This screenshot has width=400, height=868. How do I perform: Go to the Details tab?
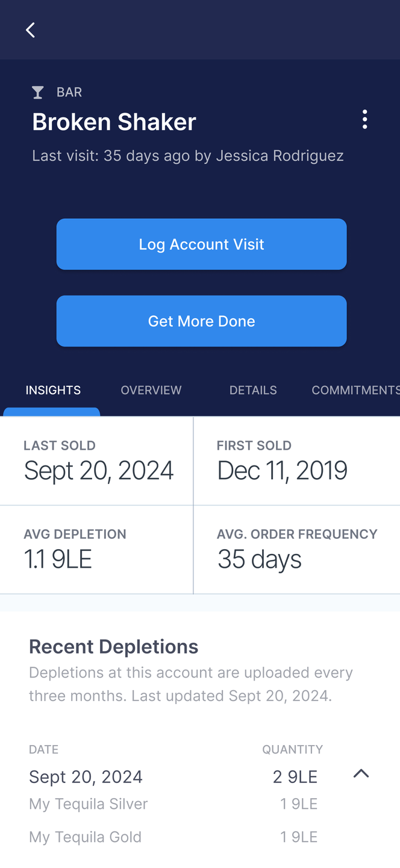[253, 390]
